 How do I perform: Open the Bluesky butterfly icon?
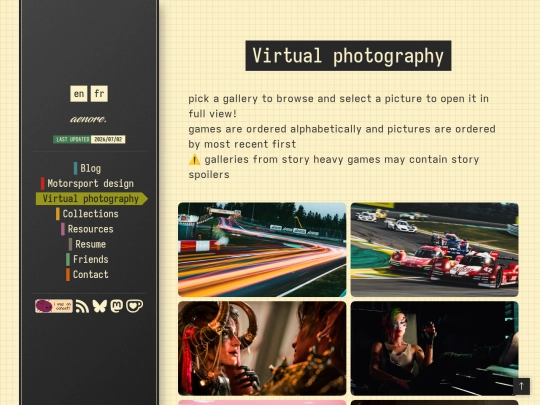(x=100, y=306)
